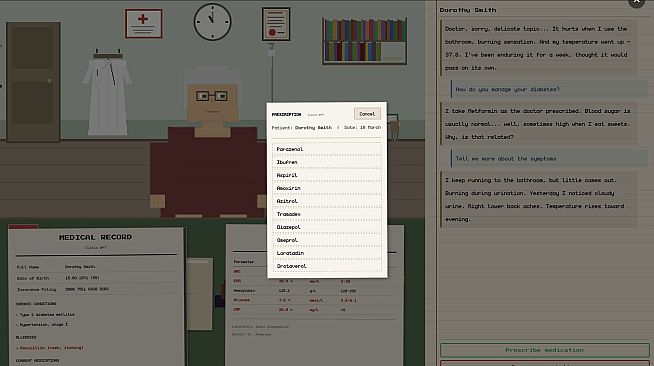Cancel the prescription dialog
Screen dimensions: 654x366
pyautogui.click(x=367, y=114)
